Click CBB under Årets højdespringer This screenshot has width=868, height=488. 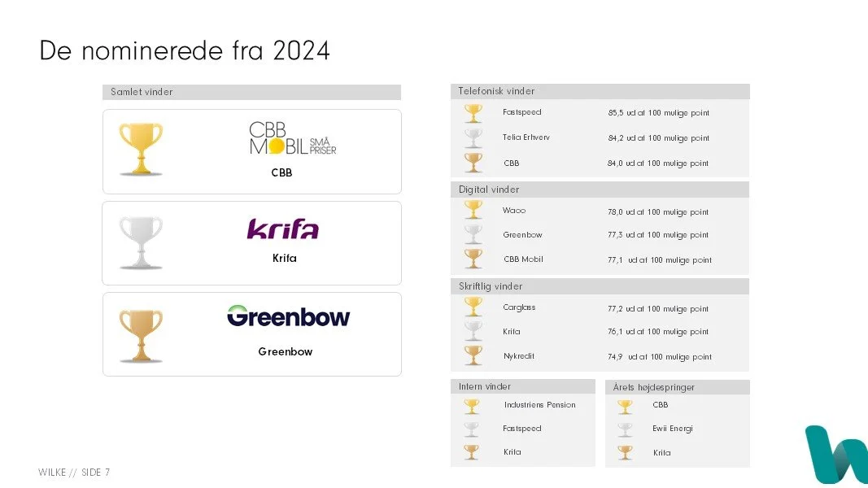(x=661, y=404)
